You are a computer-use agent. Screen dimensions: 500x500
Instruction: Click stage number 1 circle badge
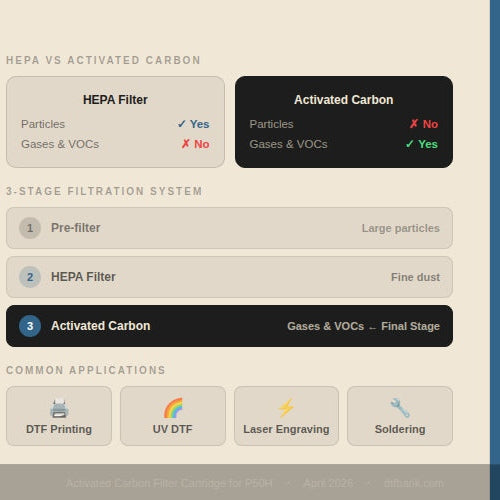30,228
